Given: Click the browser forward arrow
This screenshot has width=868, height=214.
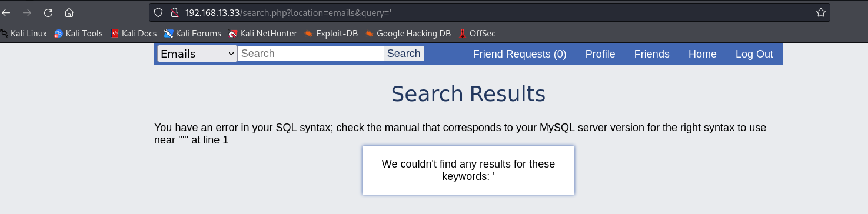Looking at the screenshot, I should pos(27,12).
